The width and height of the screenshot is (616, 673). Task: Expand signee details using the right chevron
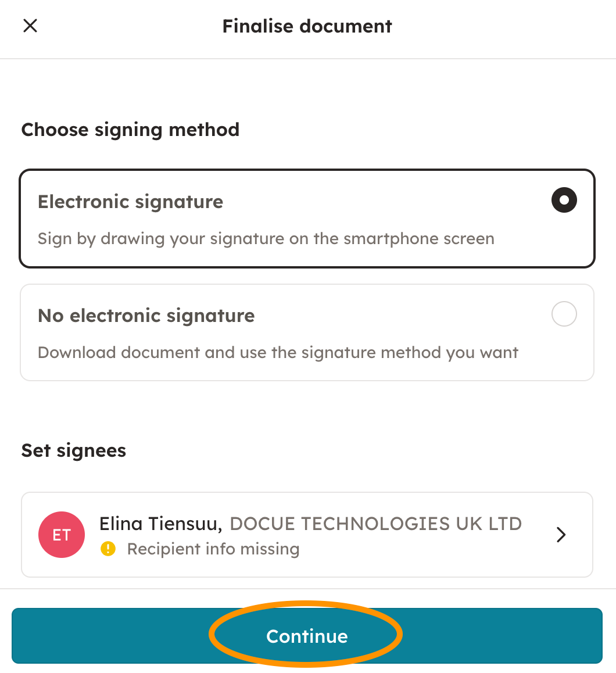(x=561, y=535)
